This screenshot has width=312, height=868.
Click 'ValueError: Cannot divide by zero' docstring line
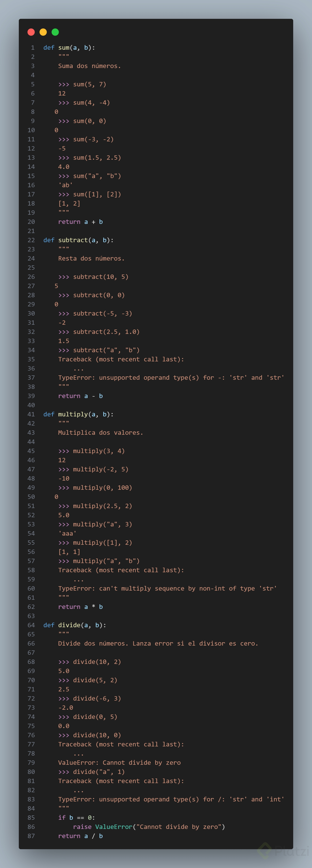tap(119, 763)
